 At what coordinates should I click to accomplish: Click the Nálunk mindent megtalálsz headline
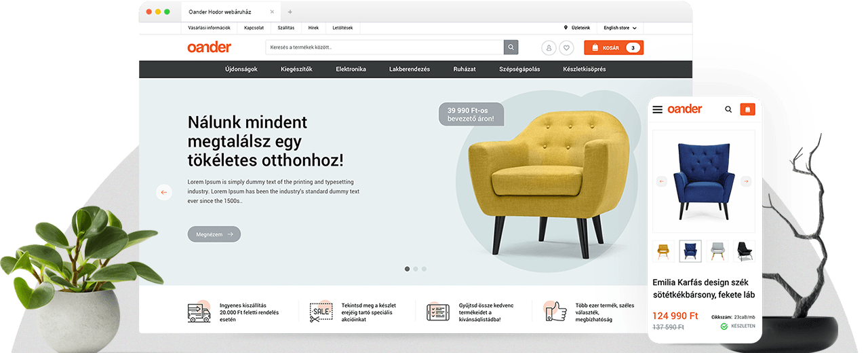265,141
